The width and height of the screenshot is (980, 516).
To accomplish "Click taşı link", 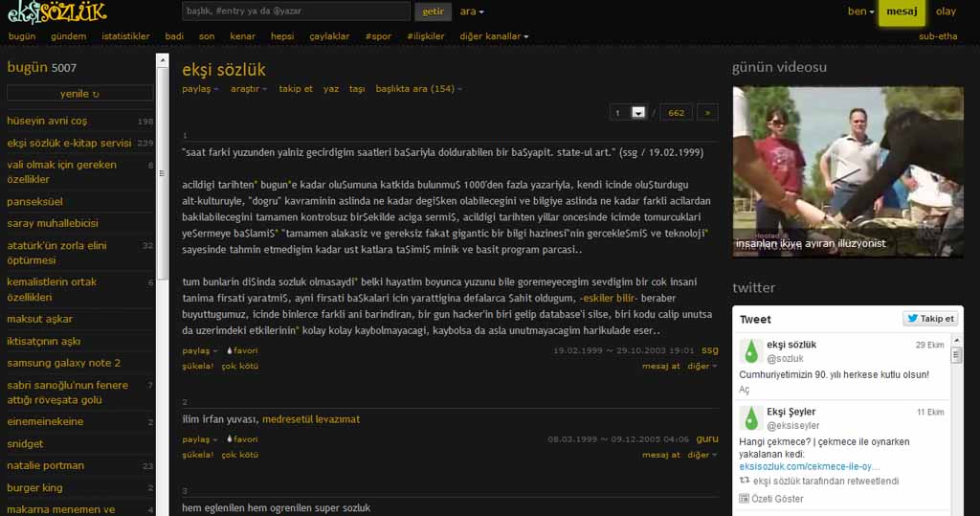I will tap(357, 89).
